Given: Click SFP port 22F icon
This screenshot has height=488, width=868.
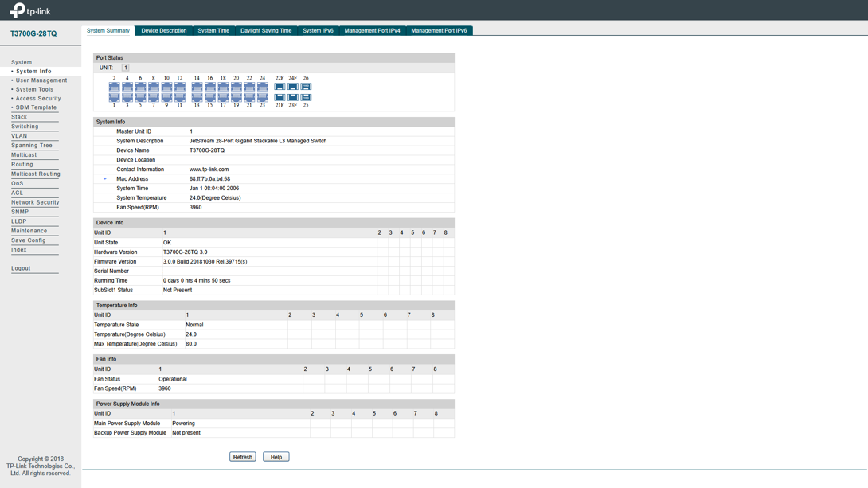Looking at the screenshot, I should tap(280, 87).
